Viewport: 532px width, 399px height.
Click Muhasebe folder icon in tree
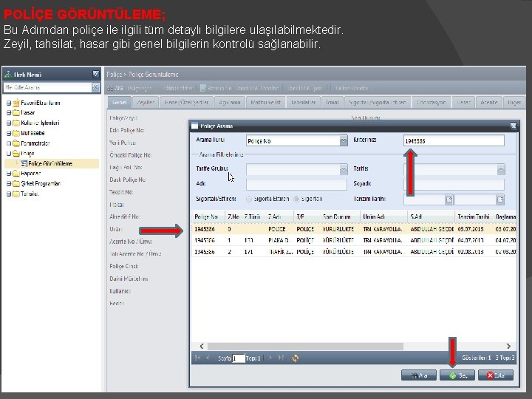pyautogui.click(x=16, y=133)
